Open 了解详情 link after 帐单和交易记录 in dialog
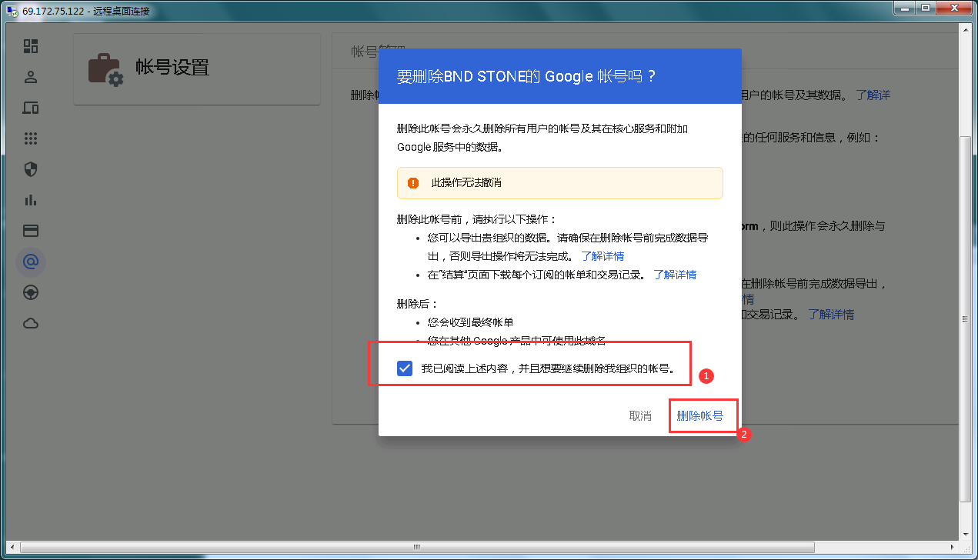 coord(675,274)
